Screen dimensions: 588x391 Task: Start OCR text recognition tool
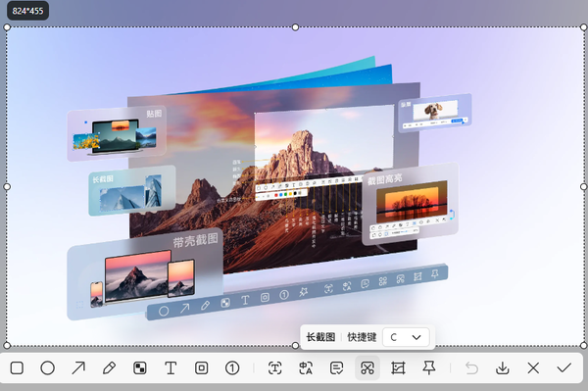click(x=274, y=368)
